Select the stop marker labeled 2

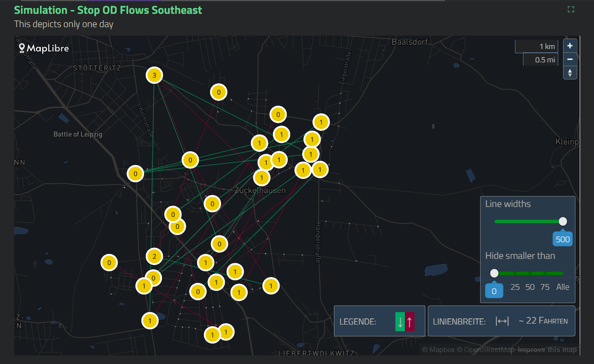[153, 256]
